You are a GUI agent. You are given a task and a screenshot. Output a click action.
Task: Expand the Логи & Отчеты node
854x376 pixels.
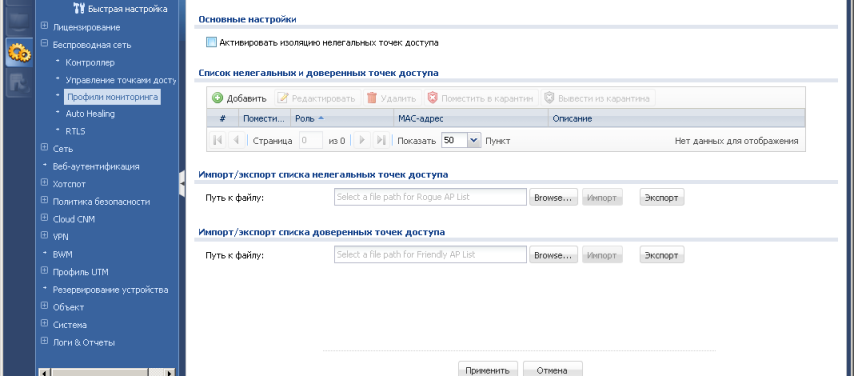tap(45, 341)
